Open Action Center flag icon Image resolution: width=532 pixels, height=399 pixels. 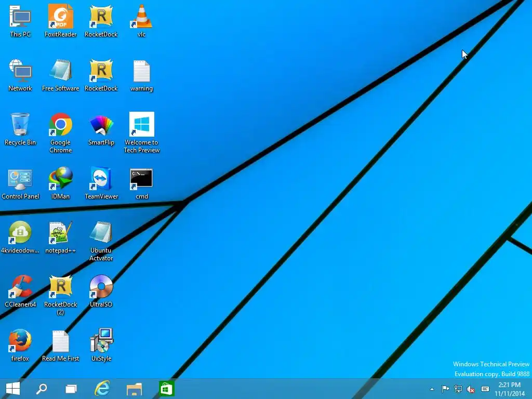(445, 389)
